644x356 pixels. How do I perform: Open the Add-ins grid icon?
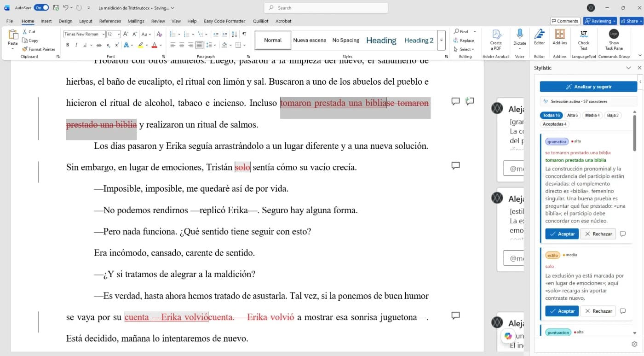[560, 34]
